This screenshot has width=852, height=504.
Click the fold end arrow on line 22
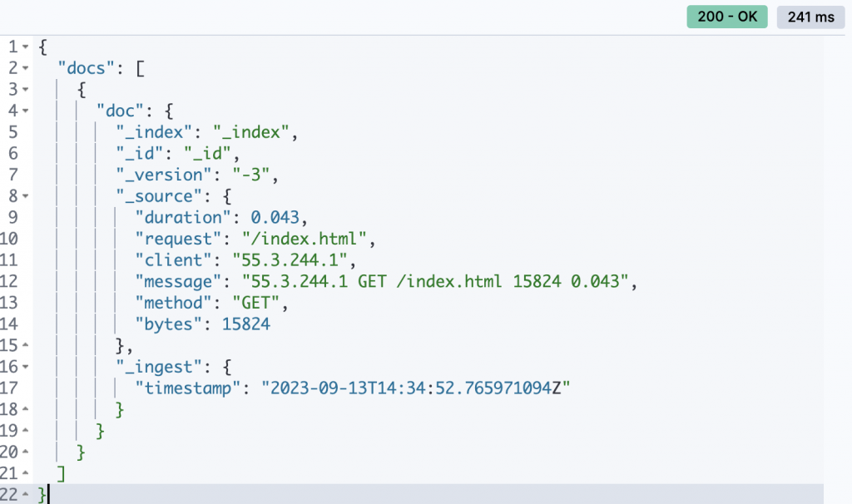pyautogui.click(x=26, y=495)
